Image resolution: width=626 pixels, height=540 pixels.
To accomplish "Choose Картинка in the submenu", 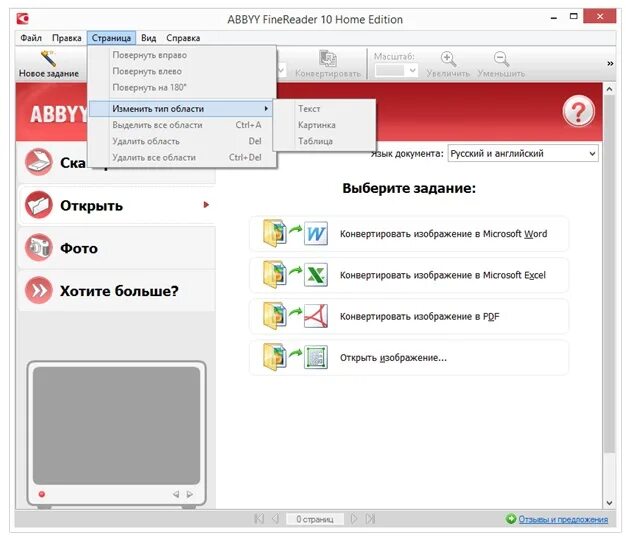I will click(324, 125).
